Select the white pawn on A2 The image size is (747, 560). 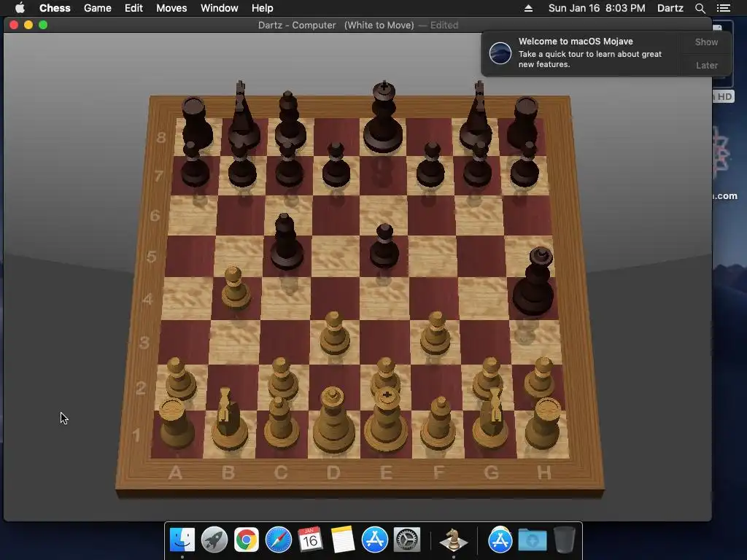click(x=180, y=378)
